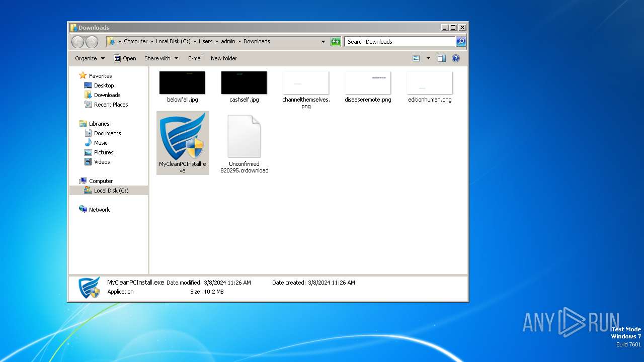This screenshot has width=644, height=362.
Task: Click Local Disk (C:) breadcrumb in address bar
Action: pos(173,42)
